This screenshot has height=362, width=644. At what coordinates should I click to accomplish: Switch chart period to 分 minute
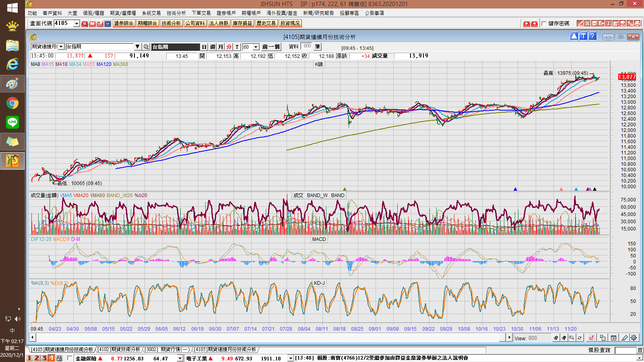point(229,47)
